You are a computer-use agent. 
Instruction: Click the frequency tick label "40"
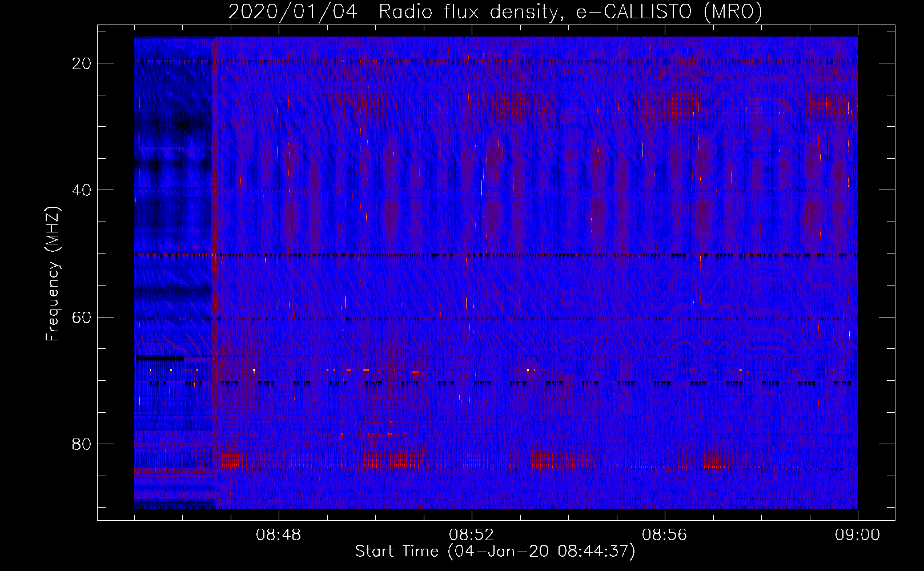[x=82, y=190]
